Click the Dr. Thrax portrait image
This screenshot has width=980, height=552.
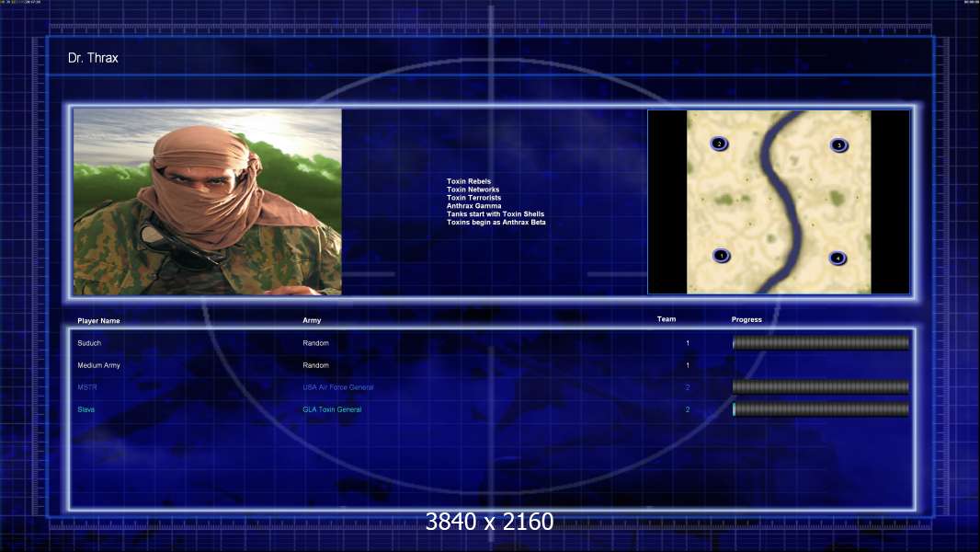point(208,201)
